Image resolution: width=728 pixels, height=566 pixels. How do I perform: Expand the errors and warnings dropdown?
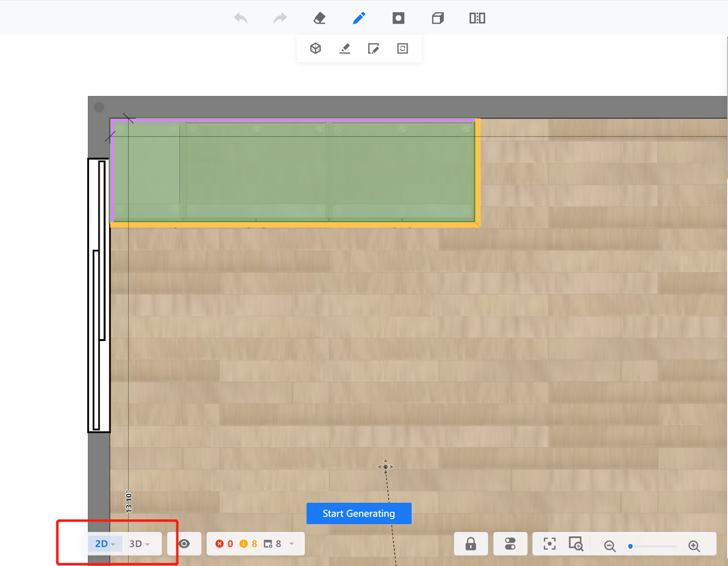coord(292,544)
